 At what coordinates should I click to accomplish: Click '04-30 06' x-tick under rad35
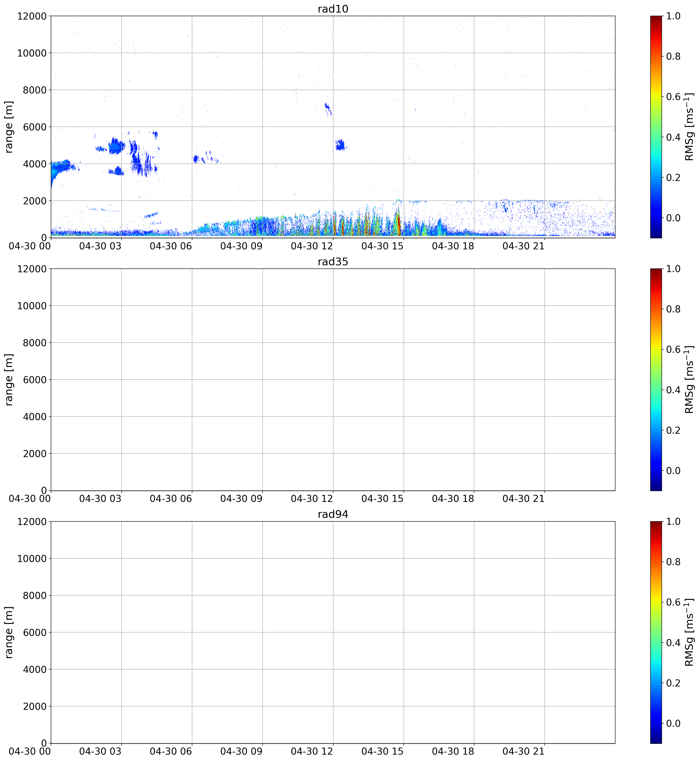[171, 499]
